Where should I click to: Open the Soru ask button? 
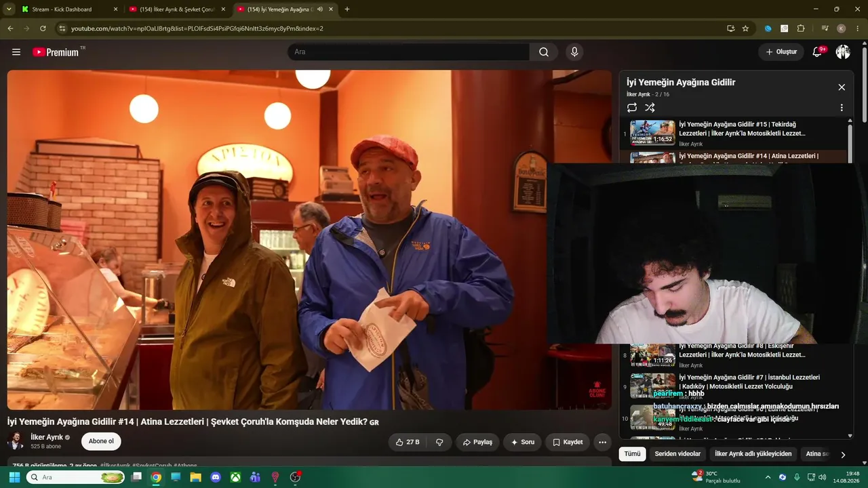click(523, 442)
